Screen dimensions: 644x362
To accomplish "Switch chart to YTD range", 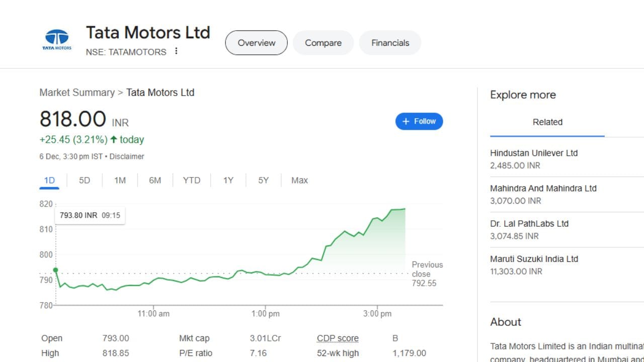I will point(191,180).
